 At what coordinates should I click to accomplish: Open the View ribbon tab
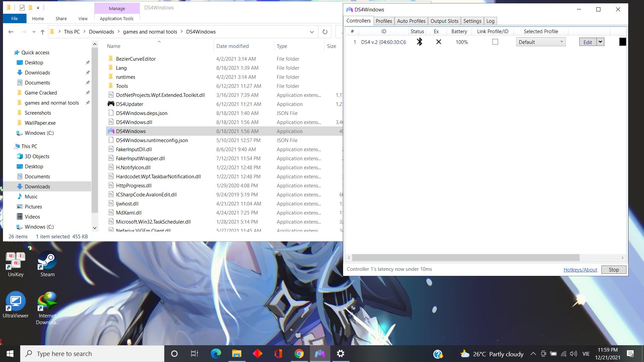click(x=83, y=18)
